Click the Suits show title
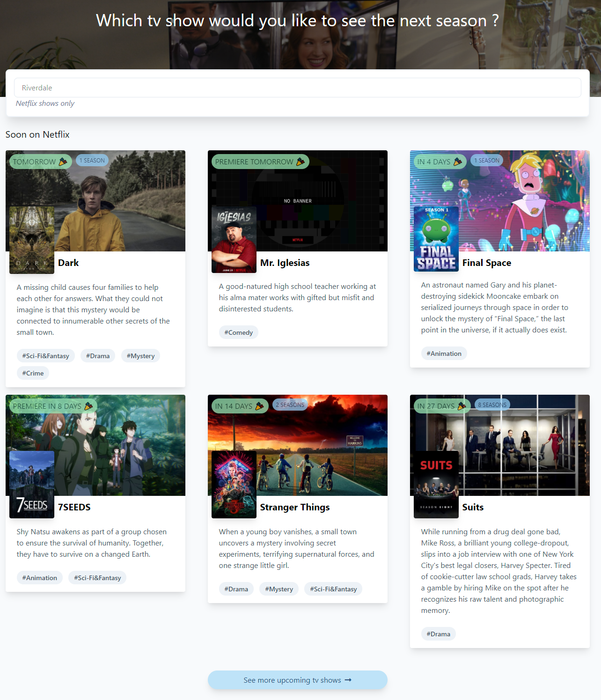 coord(473,507)
